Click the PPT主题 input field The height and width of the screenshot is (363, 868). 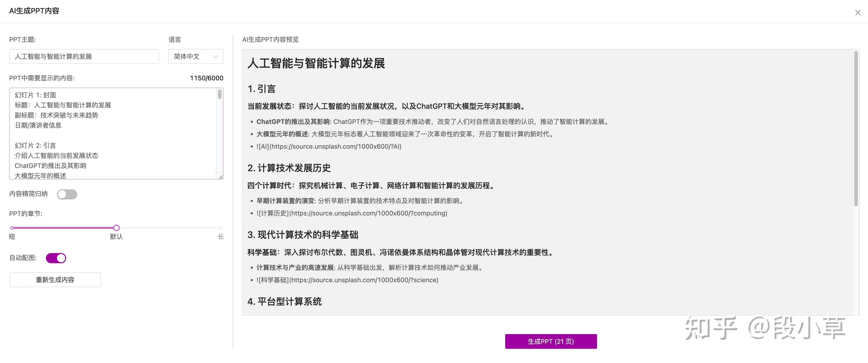84,57
